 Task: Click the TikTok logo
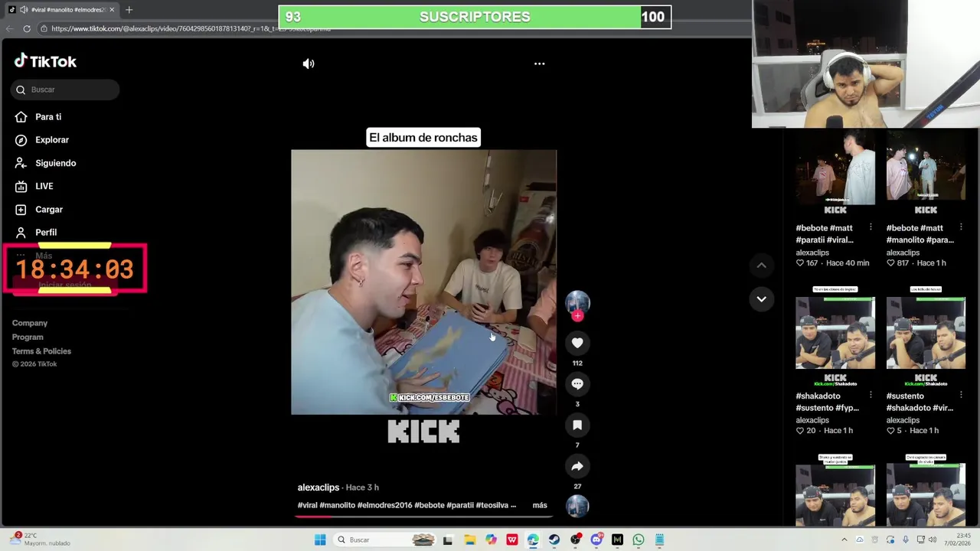click(46, 61)
